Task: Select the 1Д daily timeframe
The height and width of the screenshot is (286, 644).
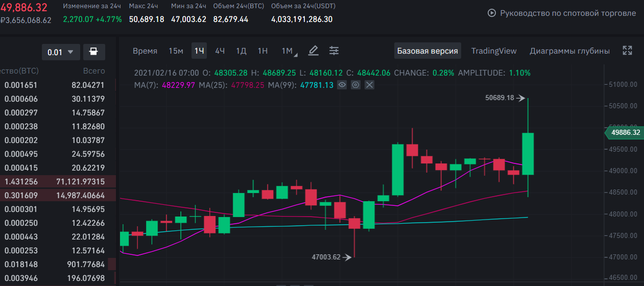Action: [241, 51]
